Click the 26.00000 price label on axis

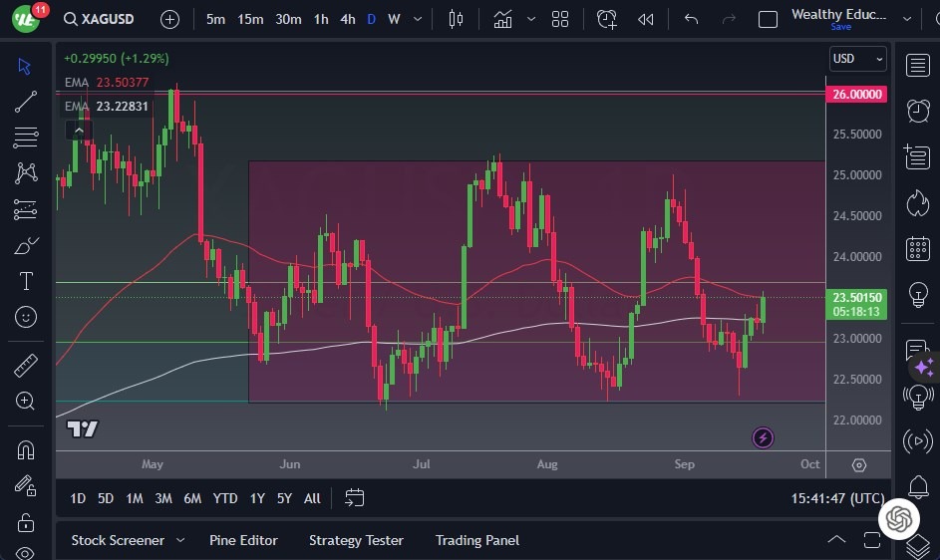[x=856, y=94]
